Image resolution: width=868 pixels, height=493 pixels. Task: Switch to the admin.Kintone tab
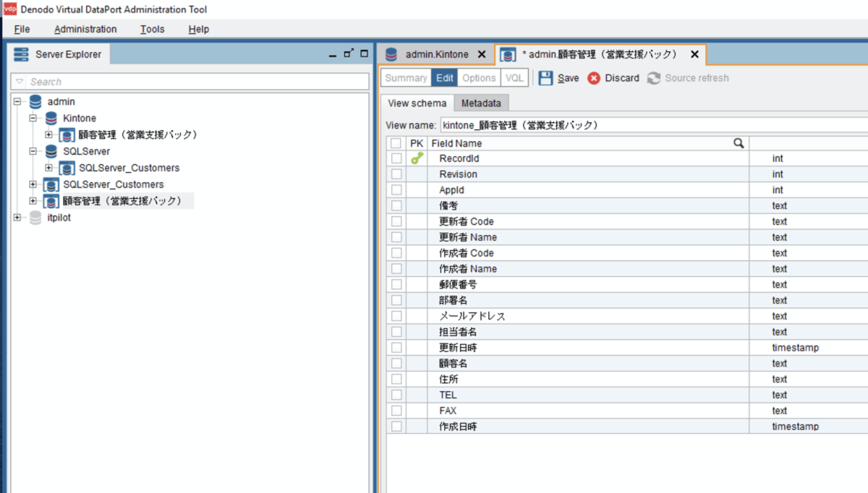pyautogui.click(x=437, y=54)
